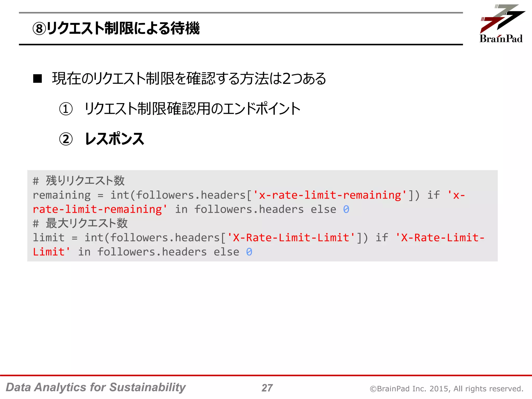Click the blue 0 after 'rate-limit-remaining' in followers.headers else
This screenshot has width=532, height=399.
coord(346,209)
